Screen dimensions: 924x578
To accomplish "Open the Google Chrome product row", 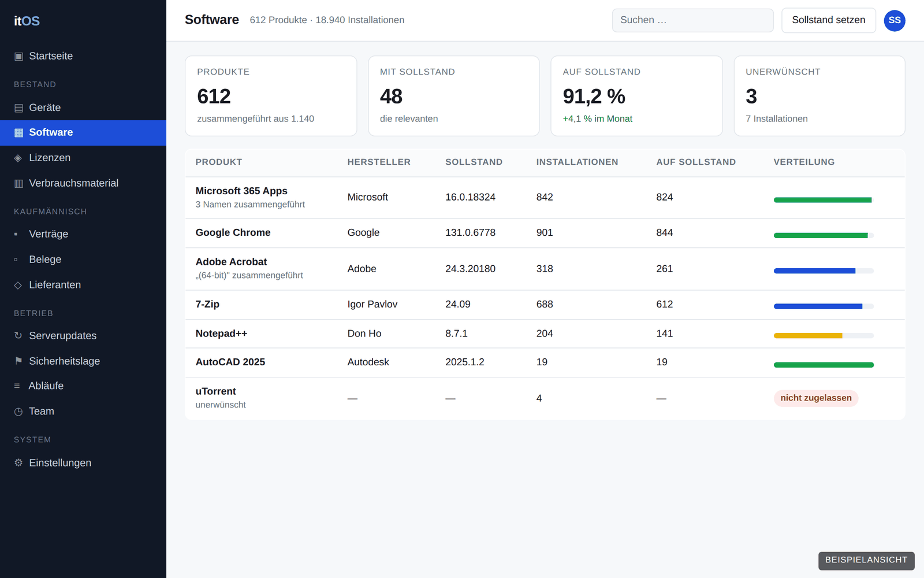I will click(545, 233).
